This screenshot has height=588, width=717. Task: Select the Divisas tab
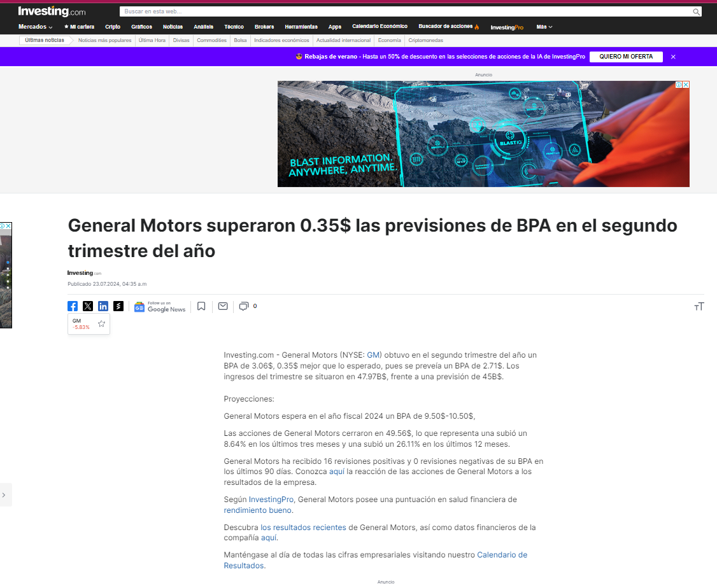[x=181, y=40]
